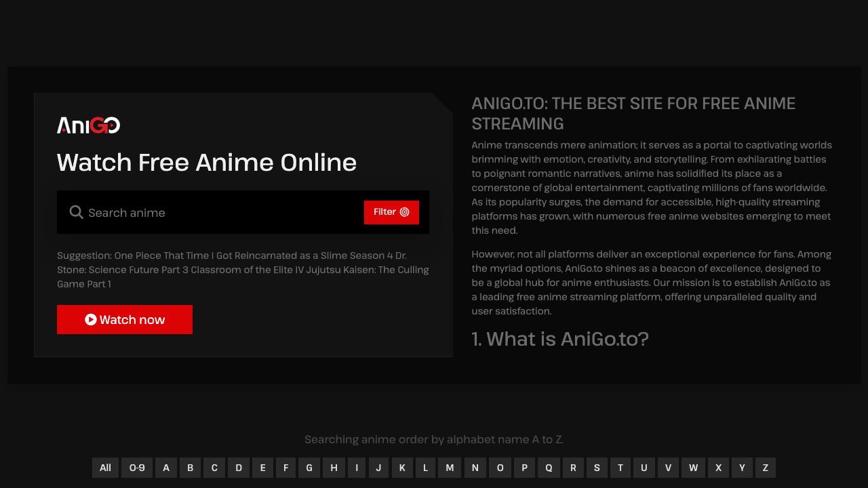Filter anime by letter A
The image size is (868, 488).
tap(166, 468)
